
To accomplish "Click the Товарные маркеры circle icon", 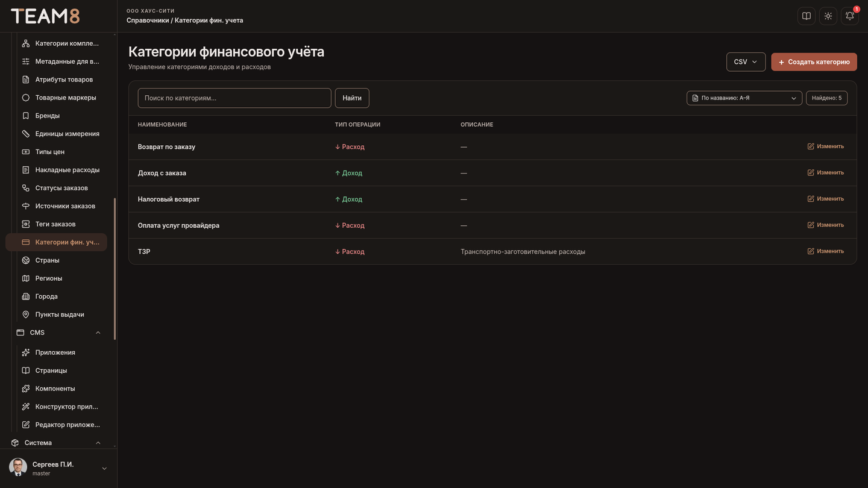I will (26, 98).
